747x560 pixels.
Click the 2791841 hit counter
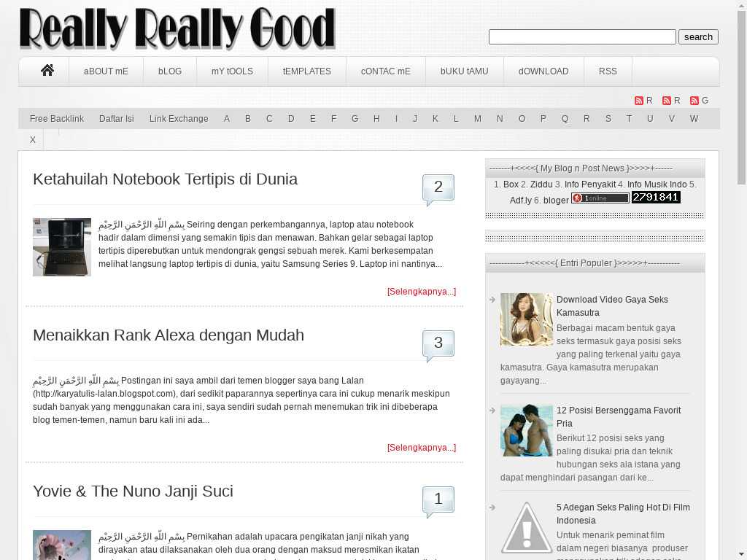[656, 197]
